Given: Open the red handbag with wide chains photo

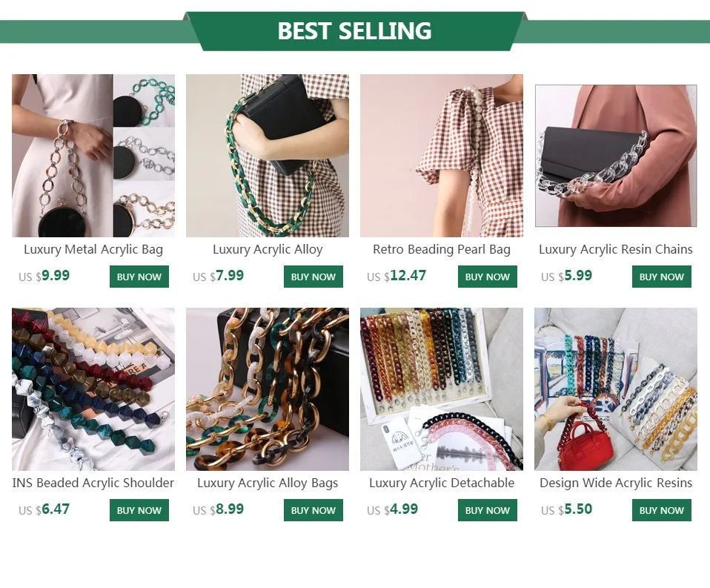Looking at the screenshot, I should (616, 389).
